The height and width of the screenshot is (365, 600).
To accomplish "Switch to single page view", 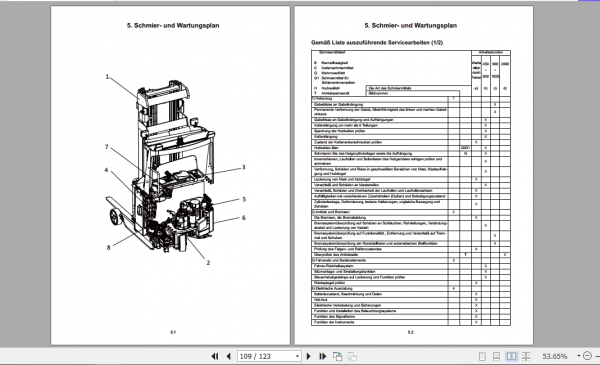I will click(x=483, y=356).
